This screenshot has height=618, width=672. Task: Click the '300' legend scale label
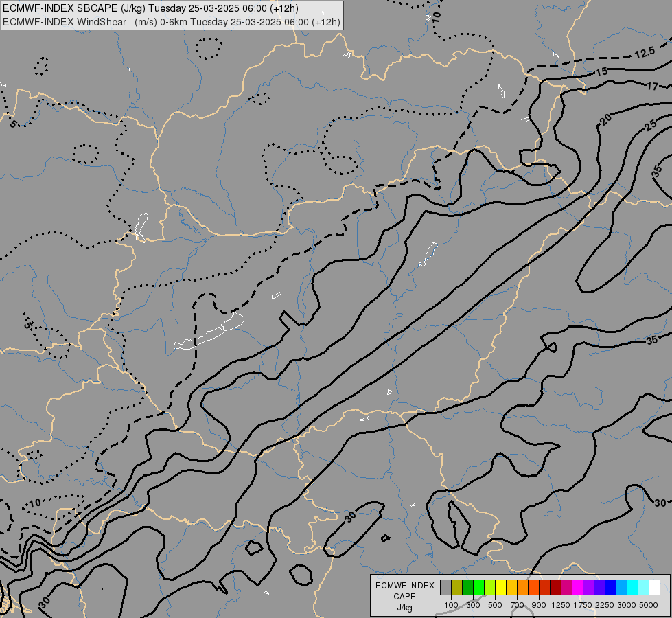473,605
